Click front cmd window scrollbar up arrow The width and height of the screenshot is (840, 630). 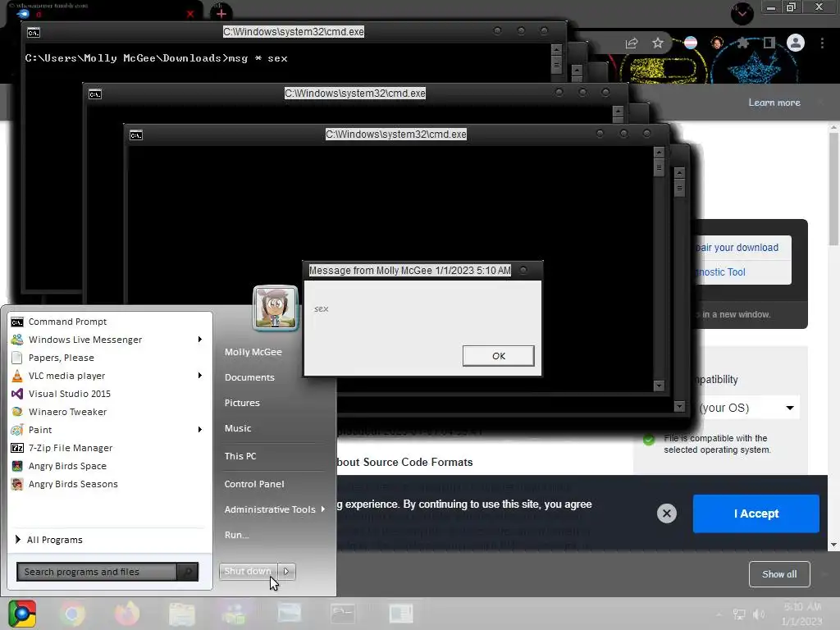pyautogui.click(x=659, y=153)
